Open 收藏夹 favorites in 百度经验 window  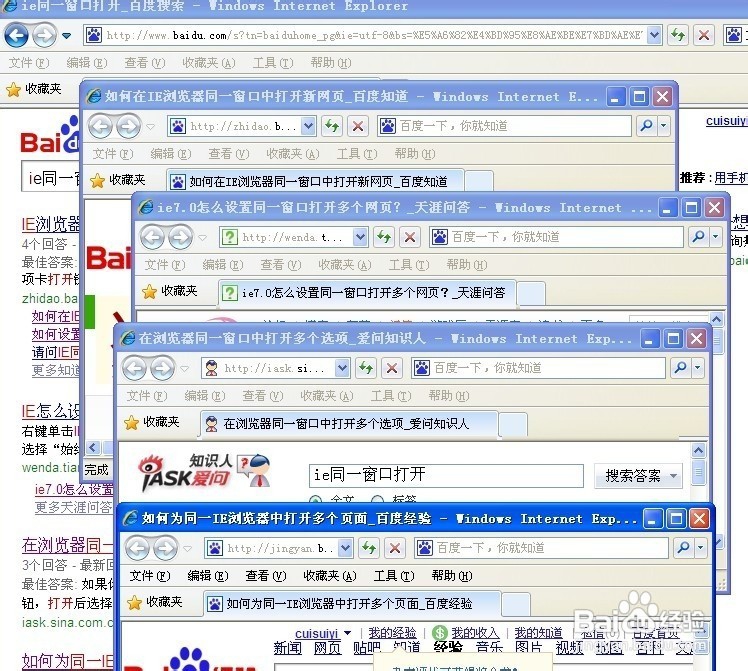tap(155, 602)
